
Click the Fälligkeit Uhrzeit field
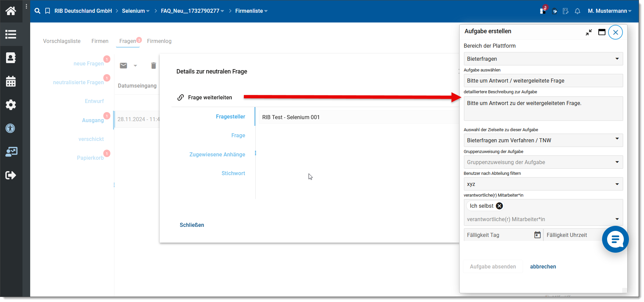pyautogui.click(x=573, y=235)
